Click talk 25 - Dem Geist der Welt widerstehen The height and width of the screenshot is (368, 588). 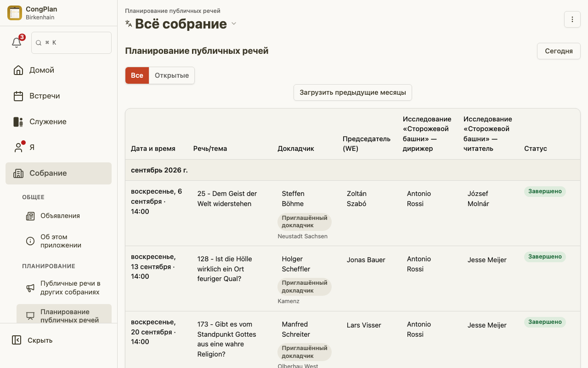tap(227, 199)
